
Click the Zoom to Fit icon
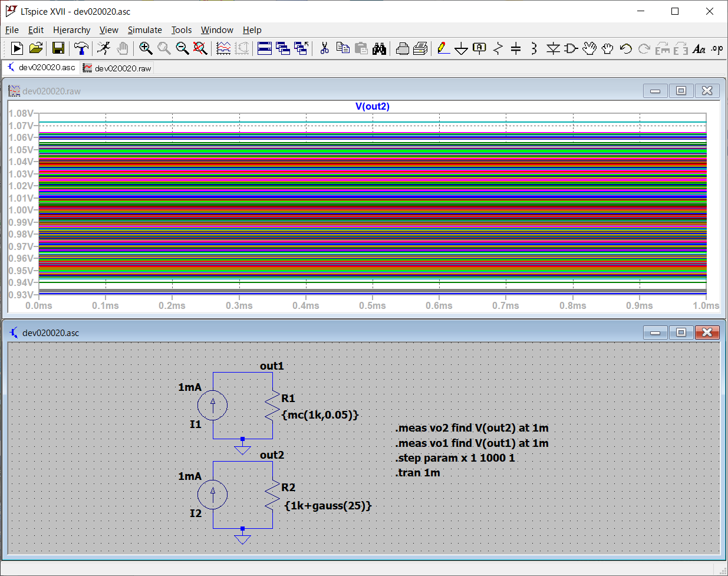[x=200, y=48]
